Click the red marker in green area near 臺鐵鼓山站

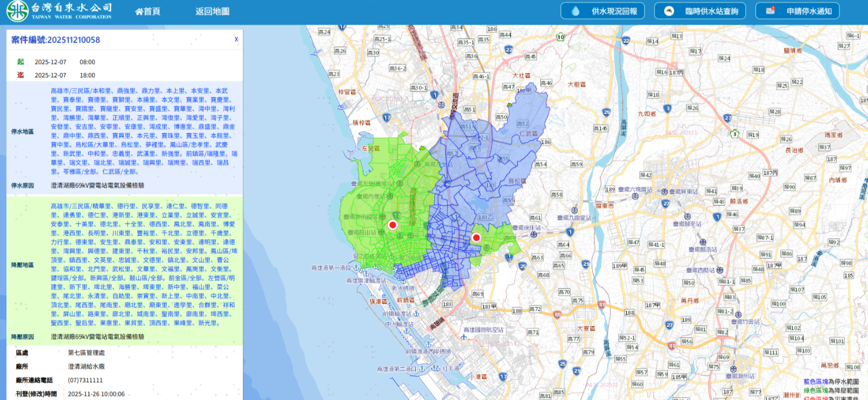coord(393,225)
